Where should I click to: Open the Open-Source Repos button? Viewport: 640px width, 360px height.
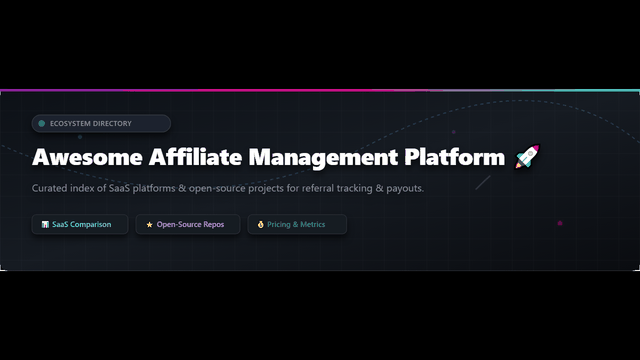[188, 224]
